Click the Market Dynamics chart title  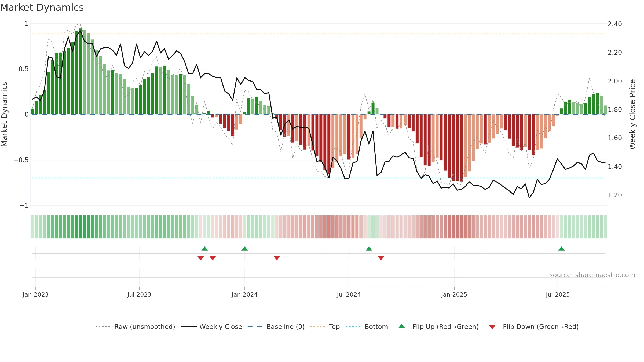42,8
